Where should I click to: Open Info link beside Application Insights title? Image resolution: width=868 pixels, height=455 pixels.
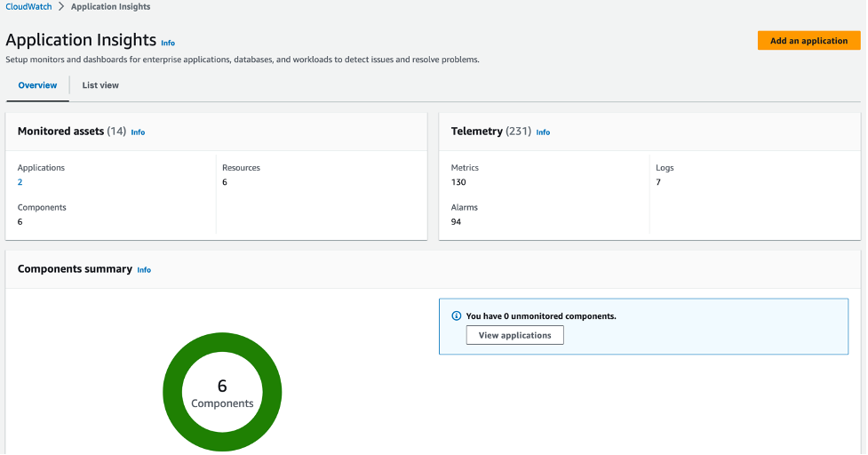(168, 44)
